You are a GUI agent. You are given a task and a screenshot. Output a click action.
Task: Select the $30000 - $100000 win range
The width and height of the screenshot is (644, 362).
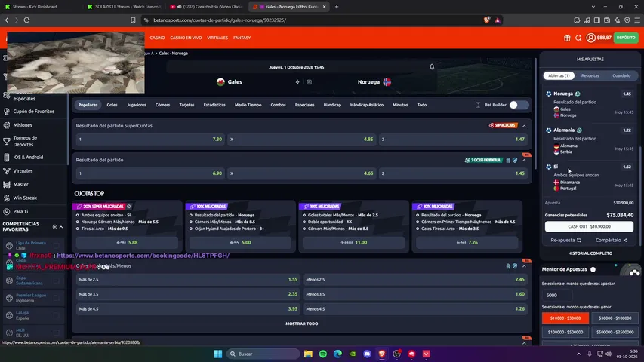[615, 318]
